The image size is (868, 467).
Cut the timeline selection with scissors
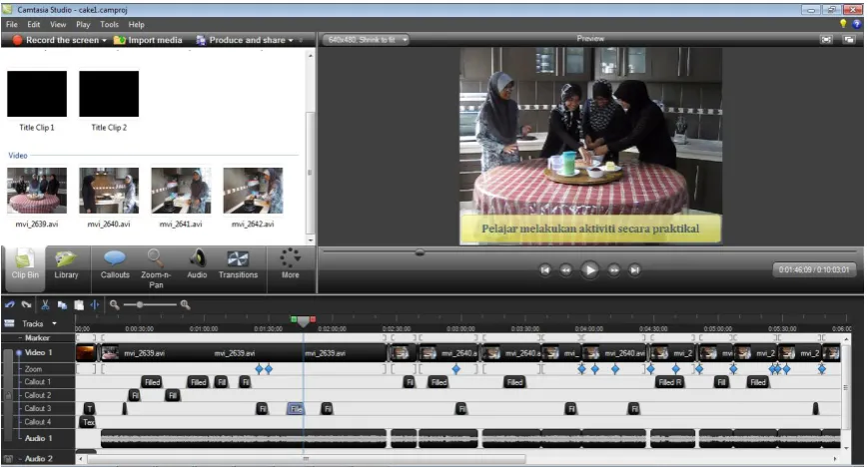click(x=45, y=305)
